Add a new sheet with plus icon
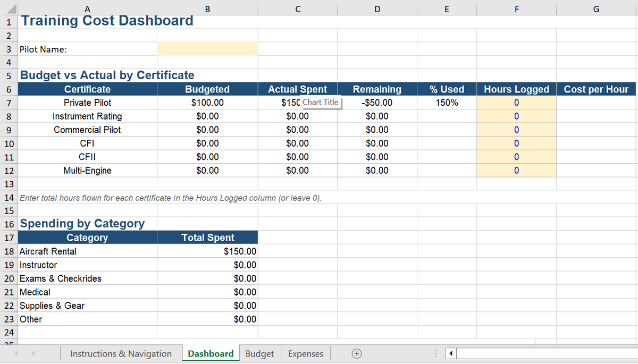638x364 pixels. click(357, 353)
